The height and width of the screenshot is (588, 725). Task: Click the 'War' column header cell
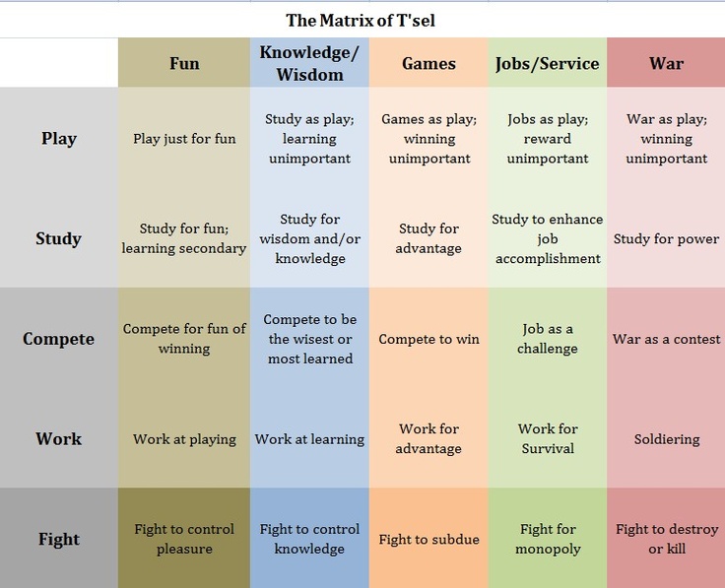click(x=666, y=63)
